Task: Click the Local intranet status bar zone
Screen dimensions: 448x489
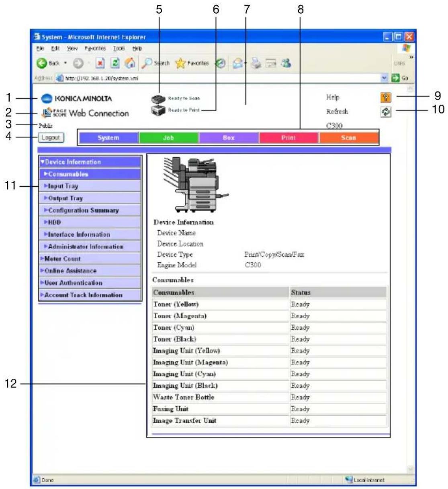Action: (x=365, y=480)
